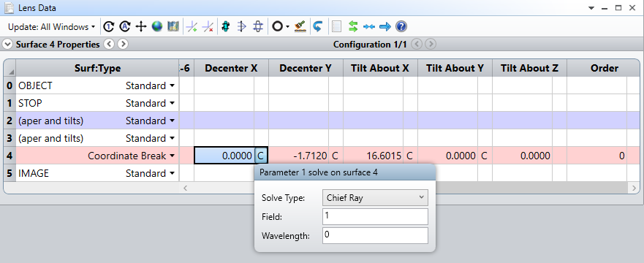Screen dimensions: 644x263
Task: Click the update icon marked A
Action: tap(125, 27)
